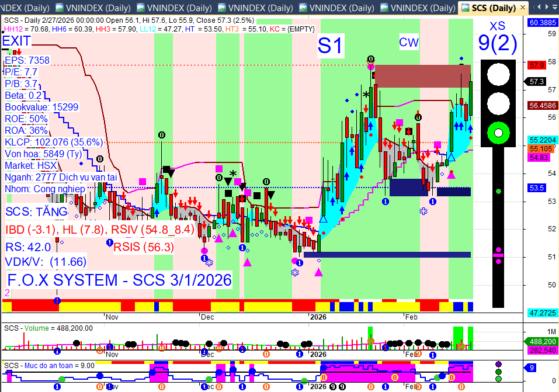Click the RS: 42.0 value
Image resolution: width=559 pixels, height=392 pixels.
28,247
